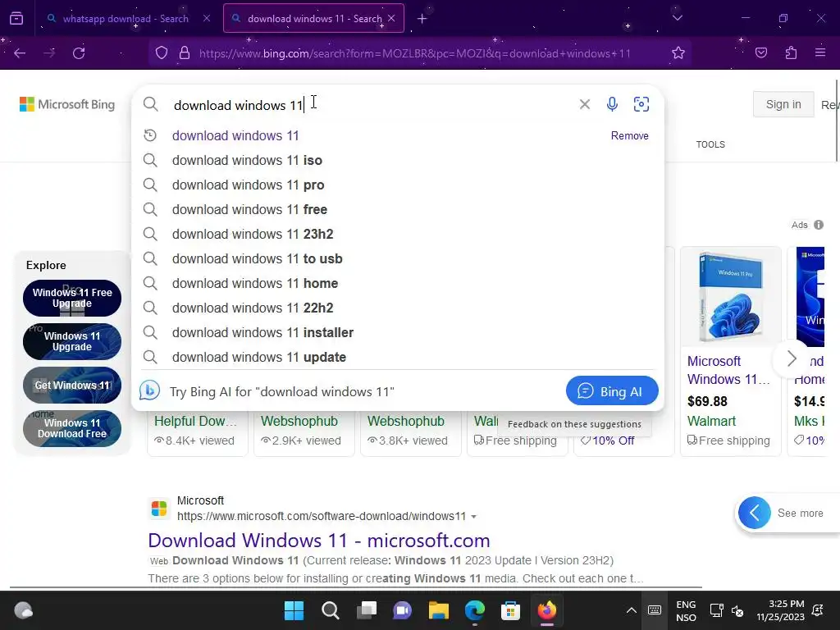Open the taskbar clock and date
This screenshot has width=840, height=630.
(781, 610)
